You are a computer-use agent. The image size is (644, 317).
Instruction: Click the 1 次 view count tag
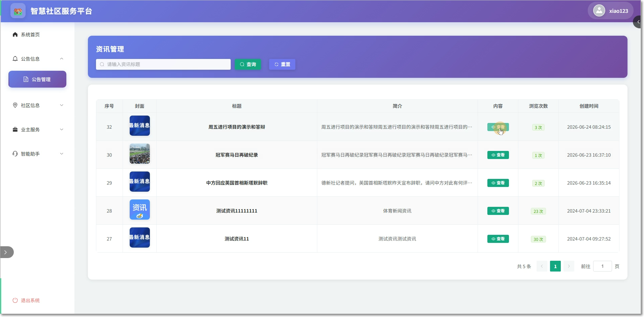538,155
